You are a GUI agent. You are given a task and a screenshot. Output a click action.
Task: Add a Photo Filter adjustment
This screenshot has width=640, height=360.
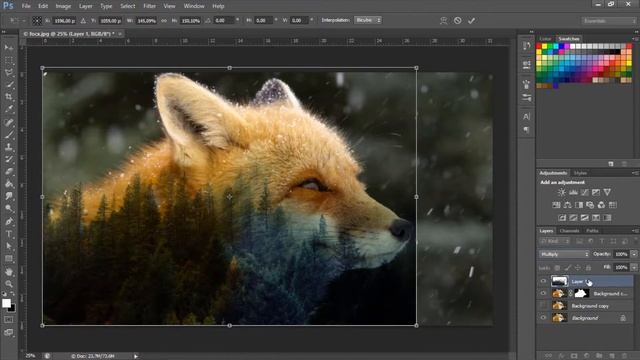coord(590,205)
